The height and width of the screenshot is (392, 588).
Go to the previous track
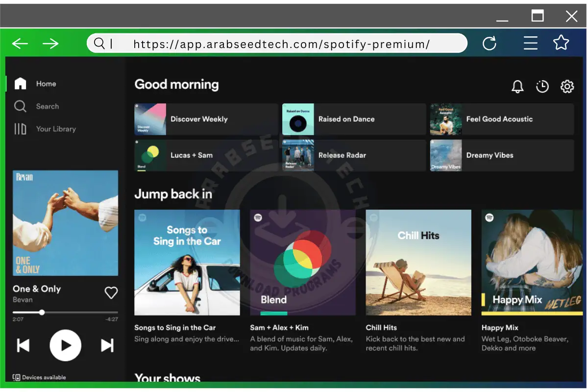coord(23,345)
